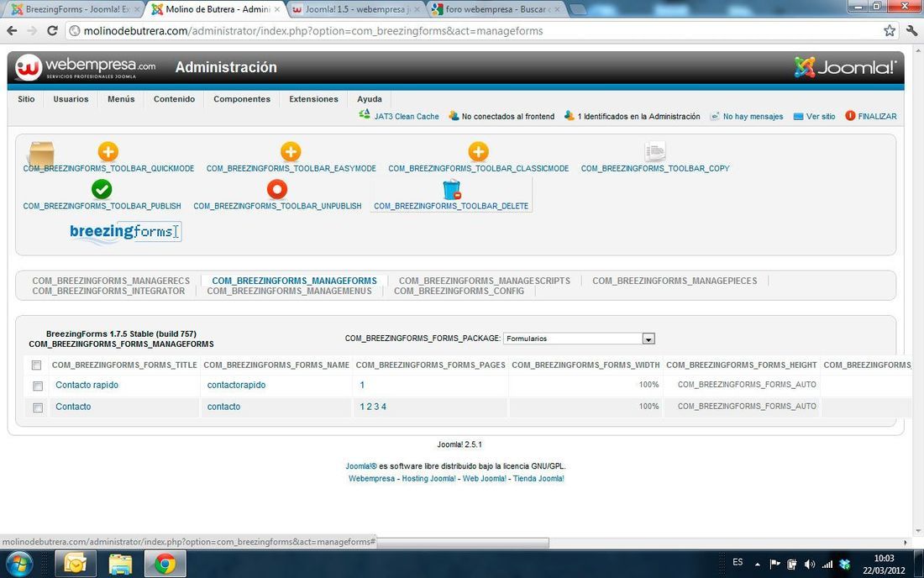Click the volume speaker tray icon

810,564
